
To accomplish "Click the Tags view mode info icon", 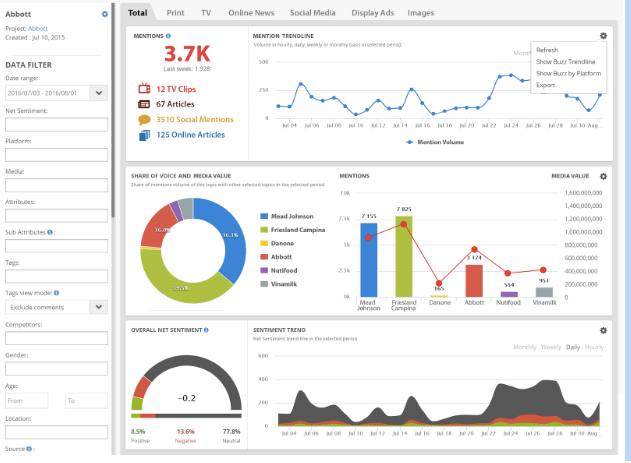I will [x=56, y=293].
